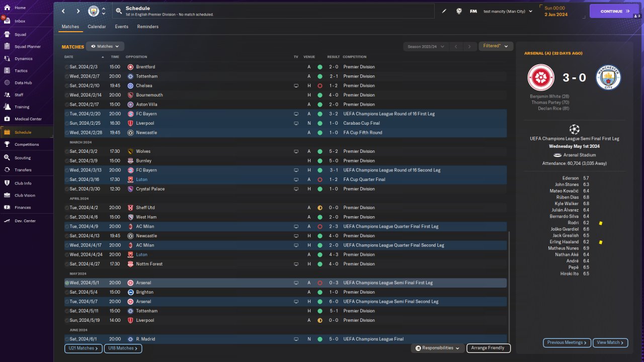Open the Dev. Center
This screenshot has height=362, width=644.
25,221
